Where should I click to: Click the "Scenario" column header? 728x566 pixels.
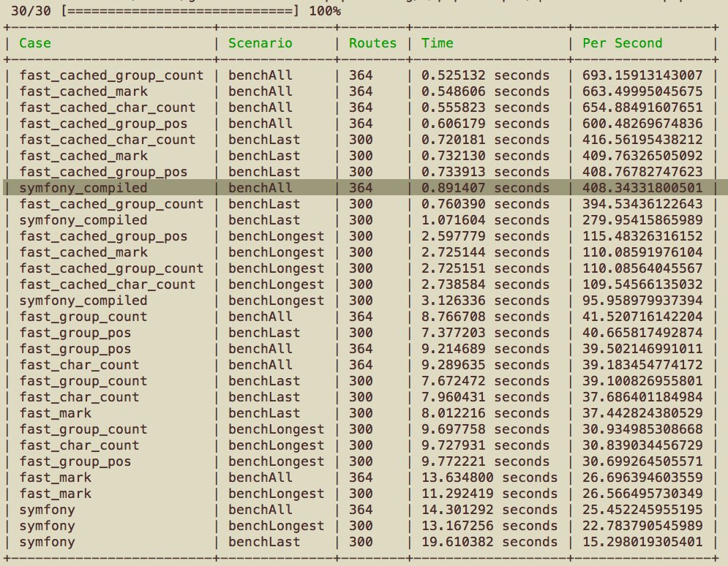(260, 43)
